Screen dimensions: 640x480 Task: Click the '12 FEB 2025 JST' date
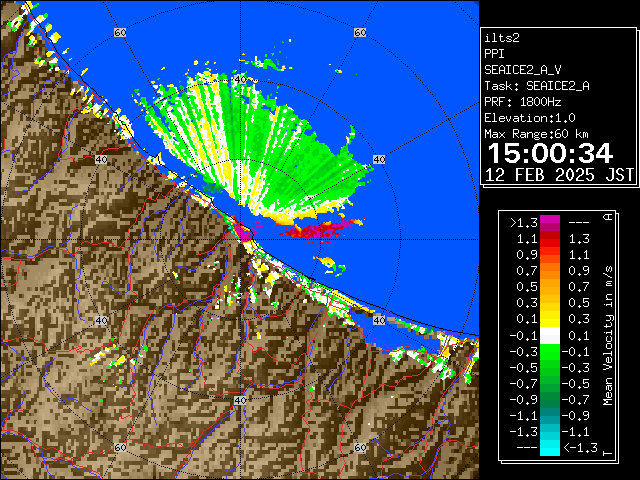point(559,175)
